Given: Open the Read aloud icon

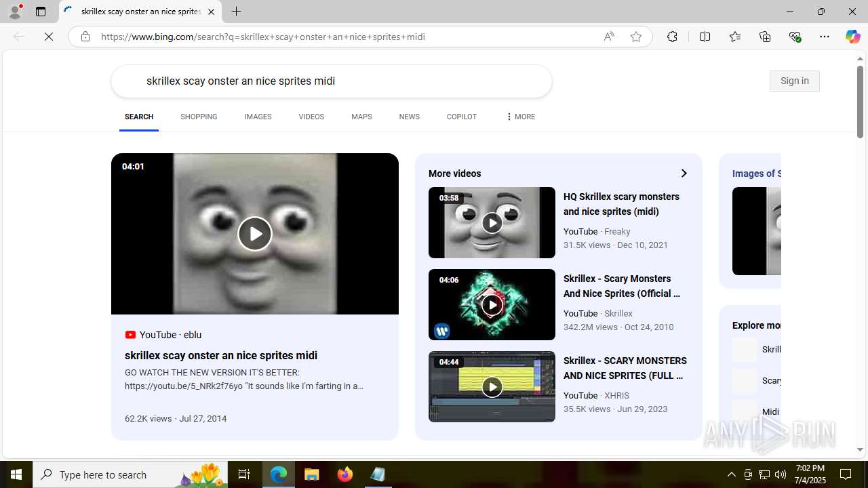Looking at the screenshot, I should [609, 37].
